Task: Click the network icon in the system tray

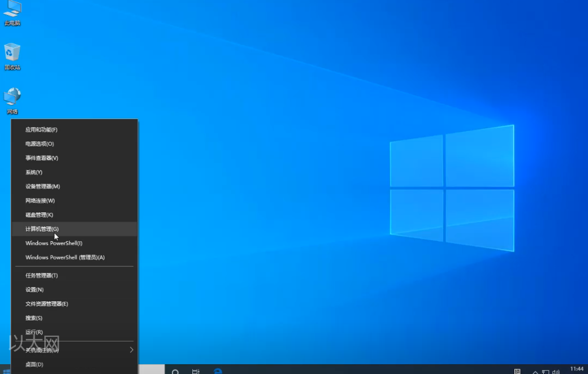Action: click(546, 370)
